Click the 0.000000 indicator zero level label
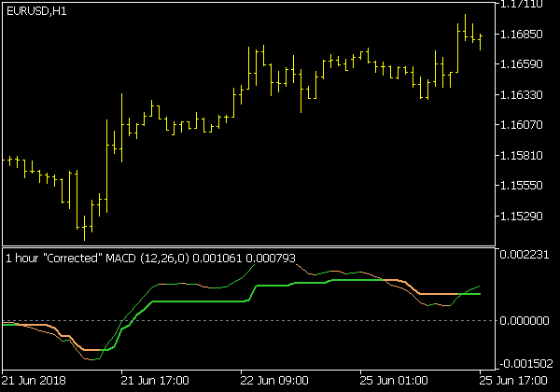 coord(525,320)
